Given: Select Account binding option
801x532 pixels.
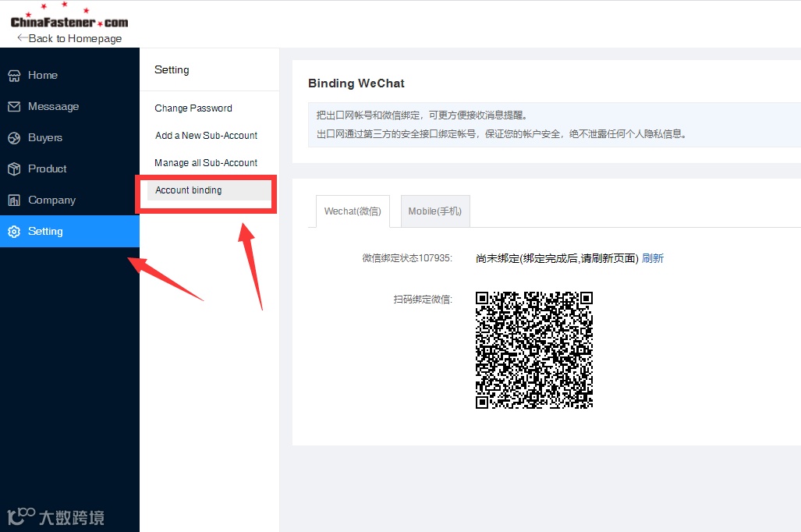Looking at the screenshot, I should point(210,190).
